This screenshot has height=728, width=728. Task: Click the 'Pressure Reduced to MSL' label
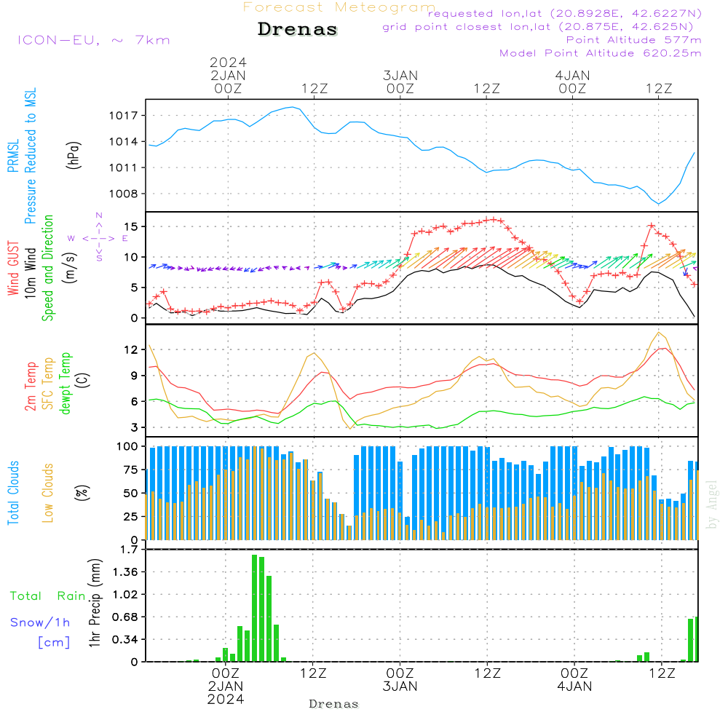pos(30,156)
